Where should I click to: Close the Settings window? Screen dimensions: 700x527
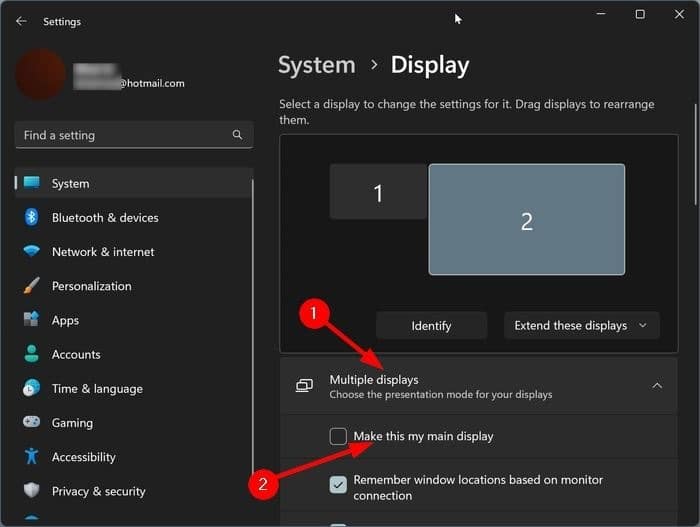coord(679,14)
